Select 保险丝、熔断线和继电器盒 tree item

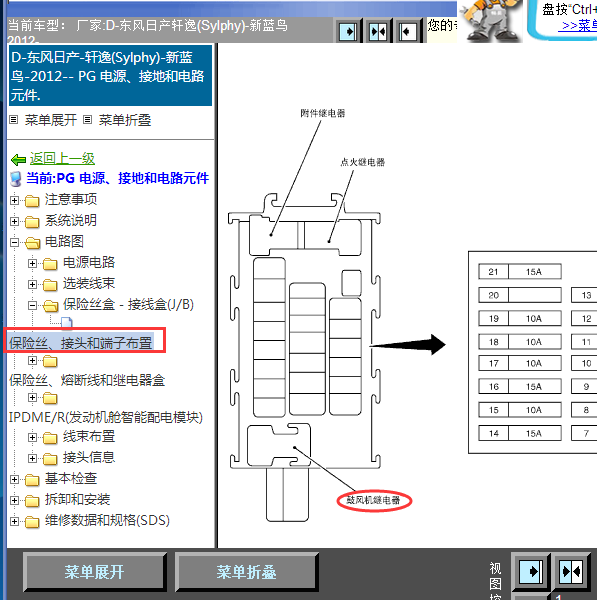point(87,380)
